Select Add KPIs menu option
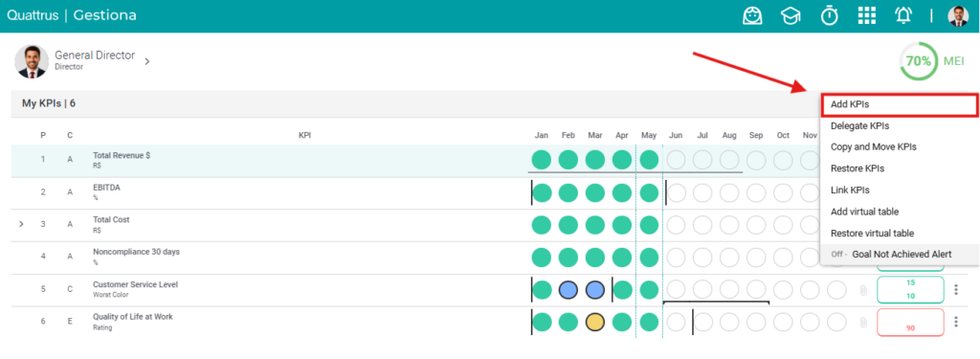This screenshot has height=359, width=980. click(x=899, y=104)
